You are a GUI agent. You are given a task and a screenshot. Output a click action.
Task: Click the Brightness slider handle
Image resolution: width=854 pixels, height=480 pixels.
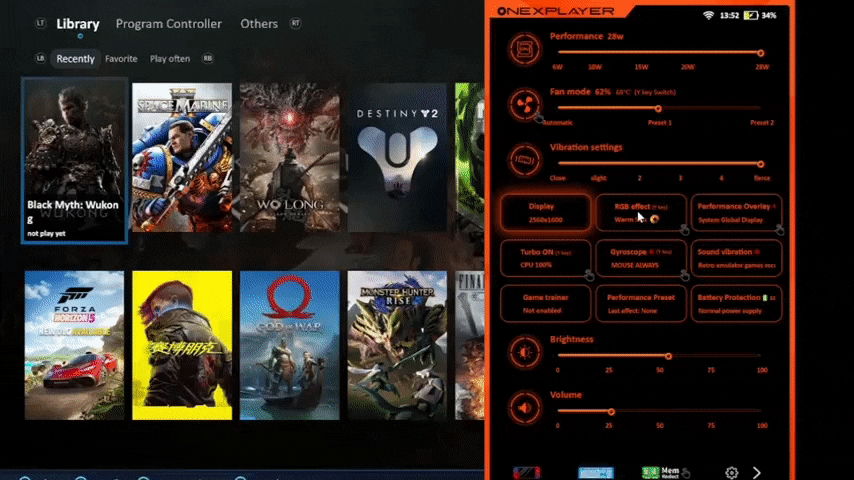coord(668,356)
